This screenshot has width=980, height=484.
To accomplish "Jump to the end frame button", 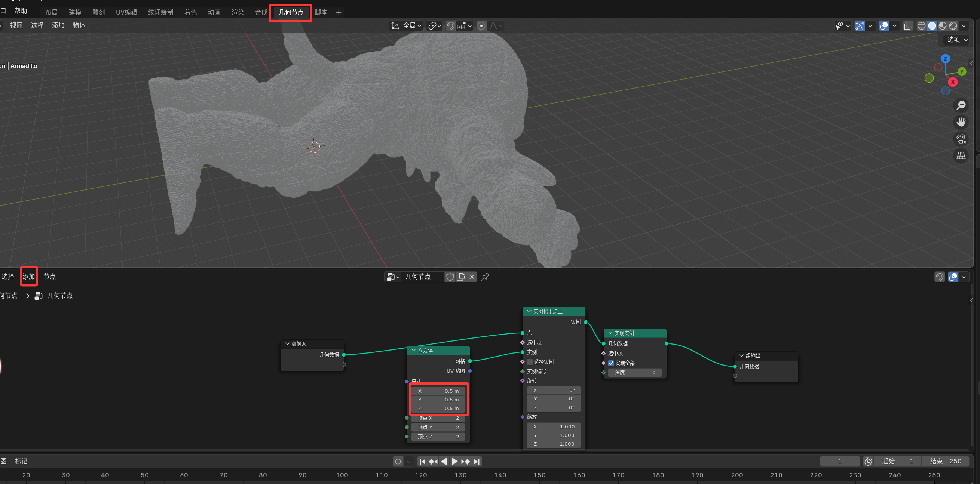I will 477,461.
